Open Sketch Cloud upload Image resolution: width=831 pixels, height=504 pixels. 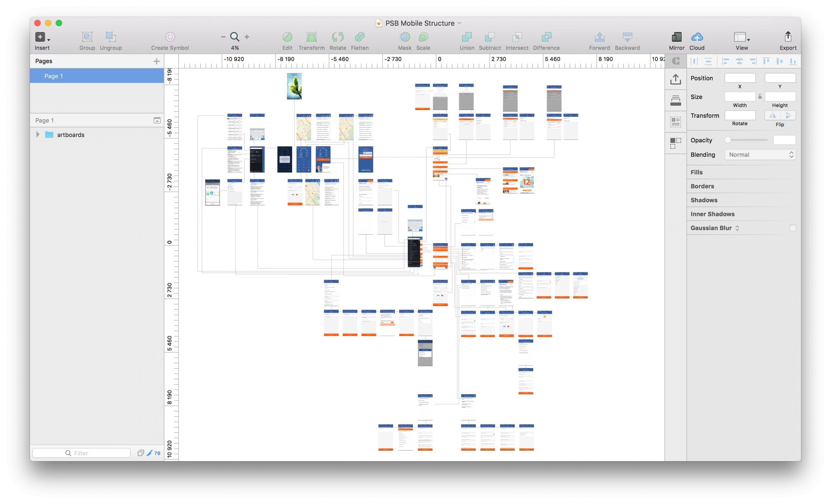pos(697,37)
